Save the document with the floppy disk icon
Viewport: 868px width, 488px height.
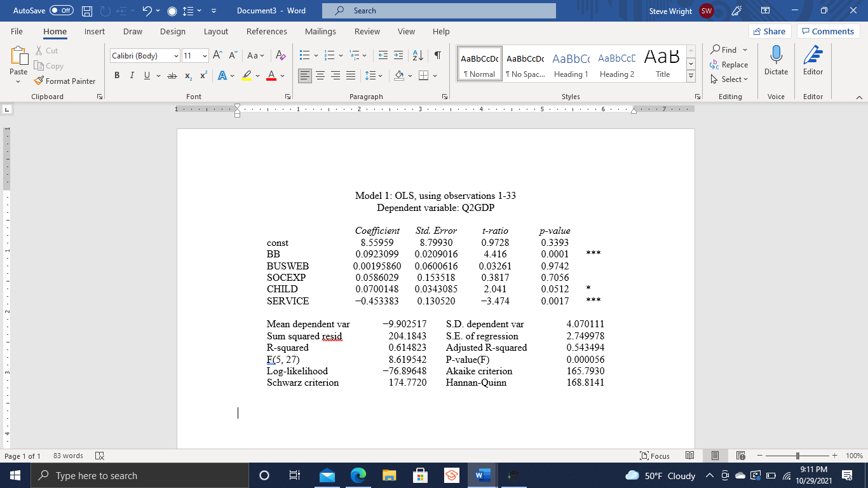[88, 11]
